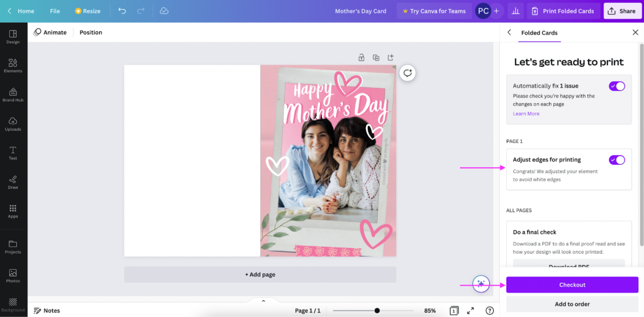Viewport: 644px width, 317px height.
Task: Select the blank white left card panel
Action: pos(192,161)
